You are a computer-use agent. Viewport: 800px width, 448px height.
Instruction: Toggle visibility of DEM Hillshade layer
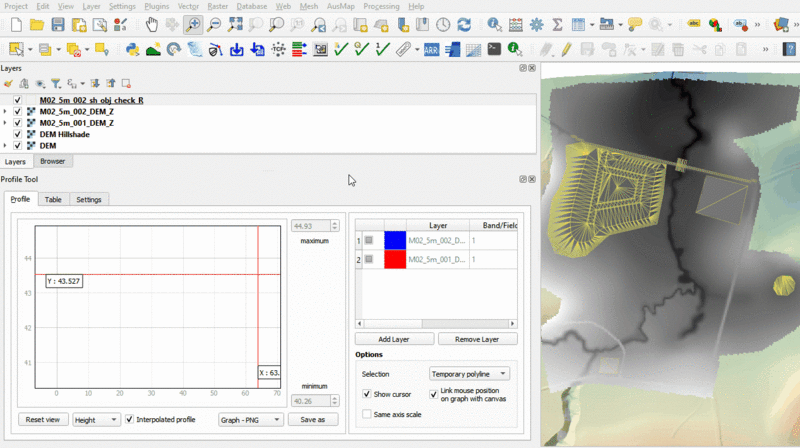pos(17,134)
